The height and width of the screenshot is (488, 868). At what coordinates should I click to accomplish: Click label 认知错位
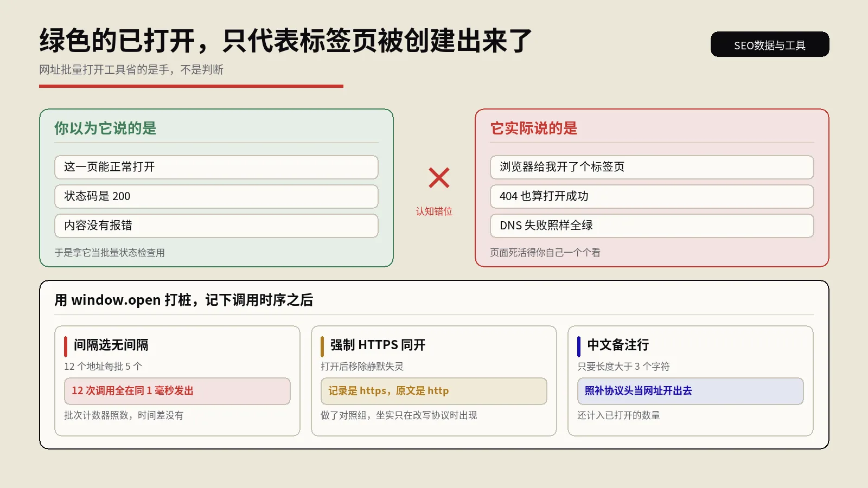[x=434, y=211]
